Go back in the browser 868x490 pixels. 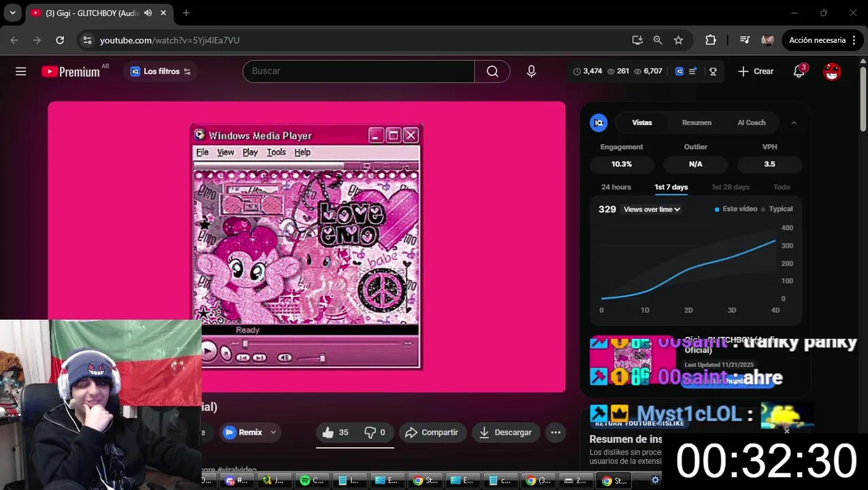14,40
